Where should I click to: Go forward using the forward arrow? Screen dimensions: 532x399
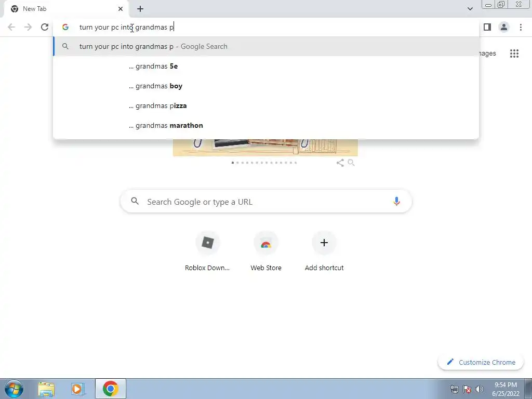pos(28,27)
